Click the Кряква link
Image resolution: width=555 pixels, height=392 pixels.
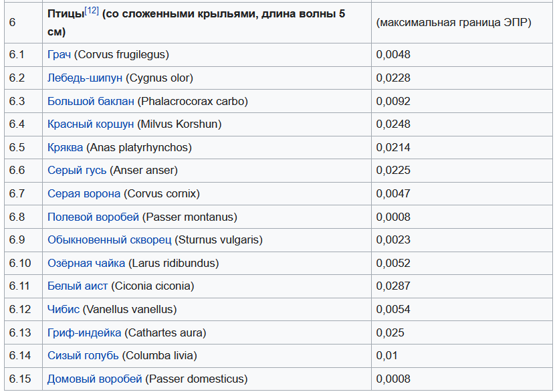(66, 148)
